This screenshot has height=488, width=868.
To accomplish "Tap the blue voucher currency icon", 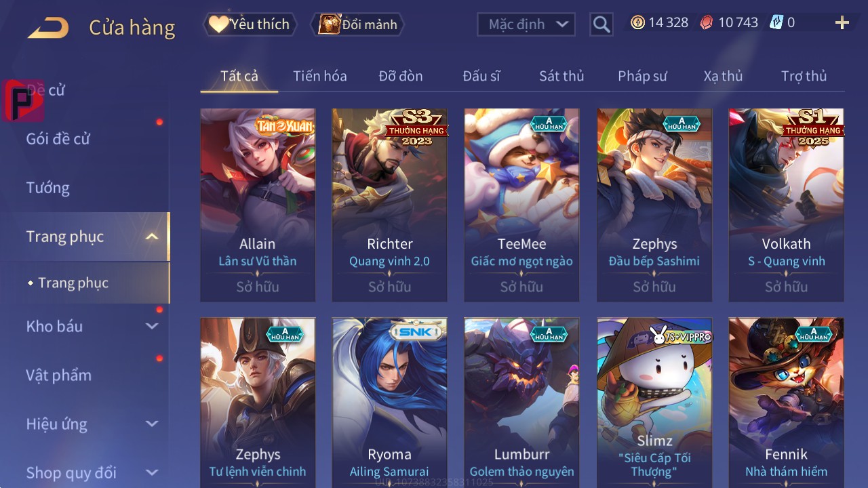I will [x=776, y=22].
